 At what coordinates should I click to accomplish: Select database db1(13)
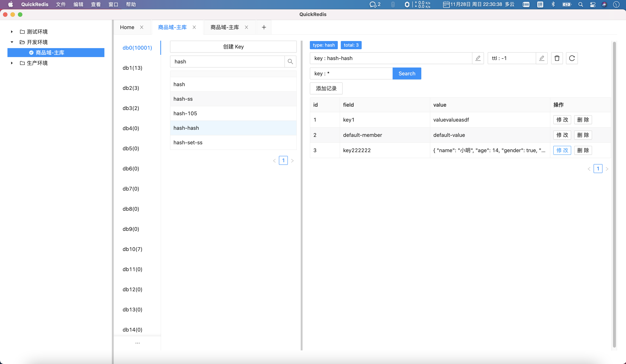(132, 68)
